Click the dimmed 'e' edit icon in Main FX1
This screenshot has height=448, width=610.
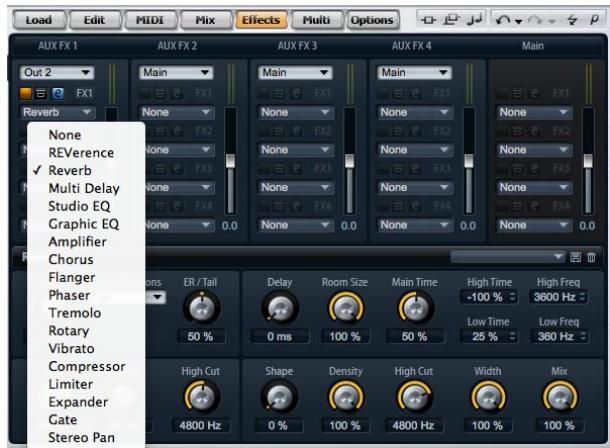point(535,93)
